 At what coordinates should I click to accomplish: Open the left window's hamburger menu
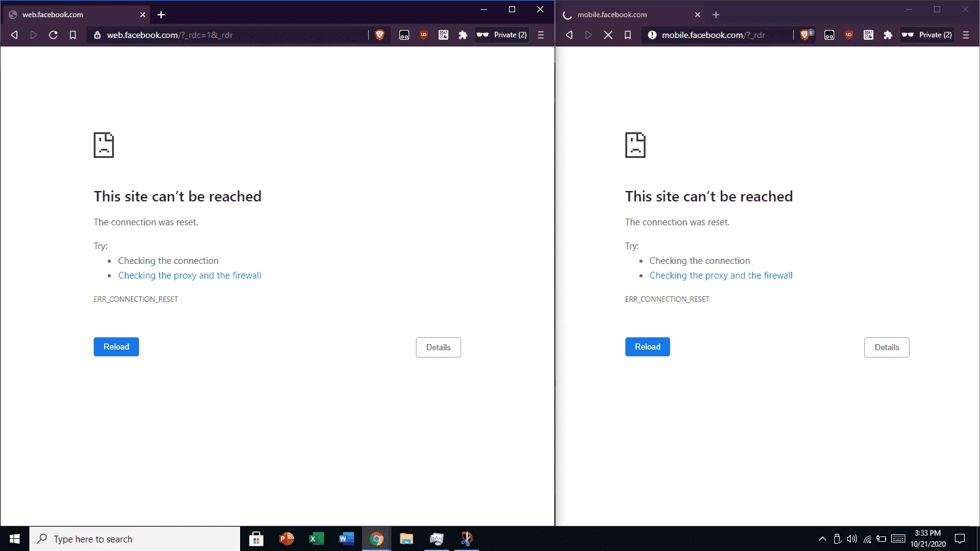541,35
